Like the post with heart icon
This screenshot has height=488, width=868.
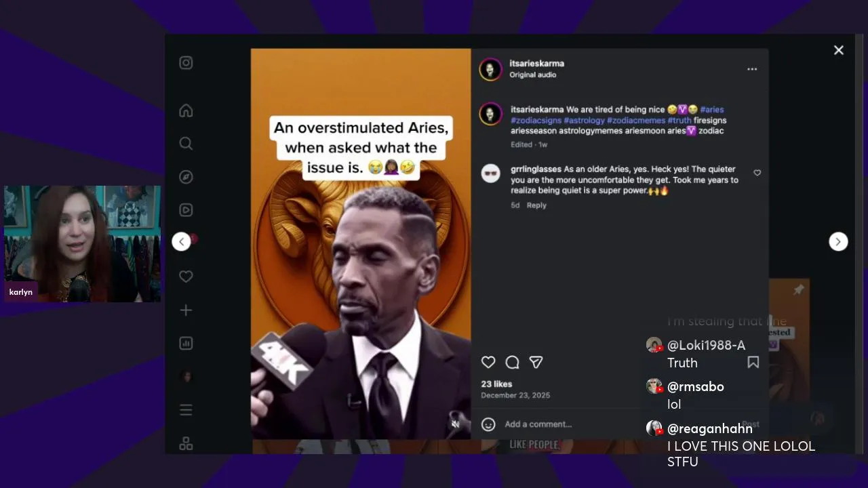click(488, 363)
